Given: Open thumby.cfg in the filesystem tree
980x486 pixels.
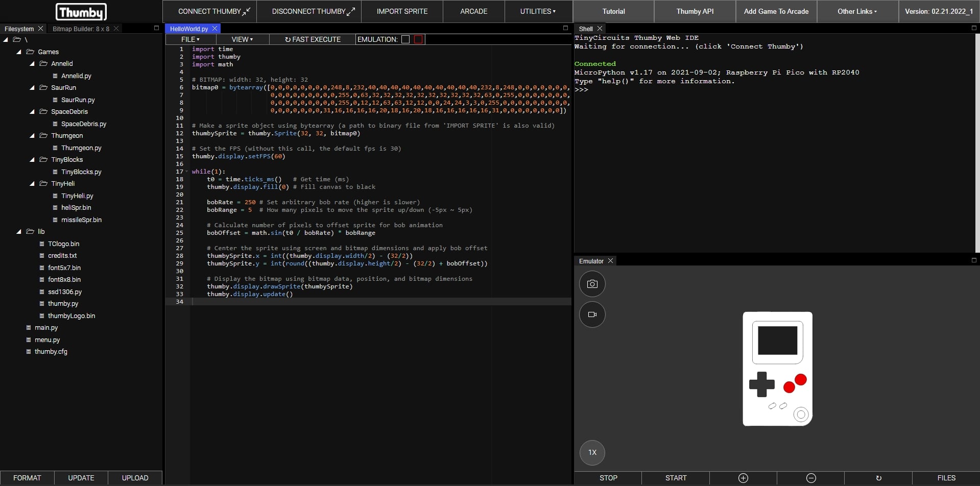Looking at the screenshot, I should click(51, 352).
